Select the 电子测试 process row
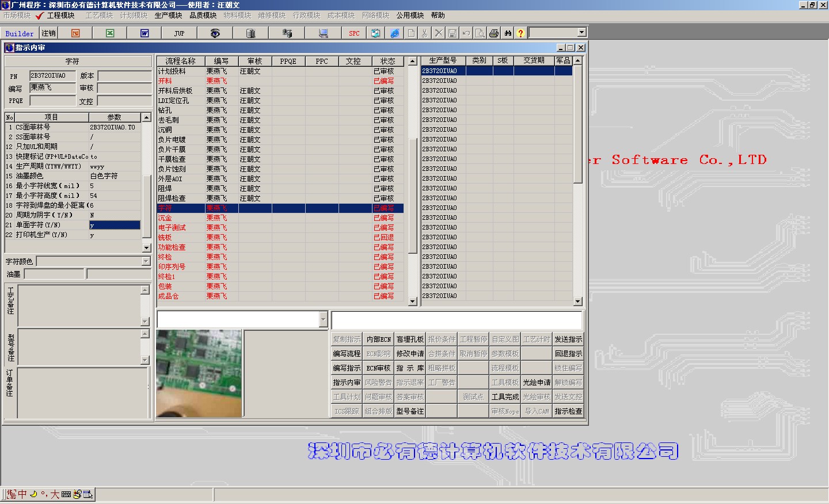 coord(280,228)
